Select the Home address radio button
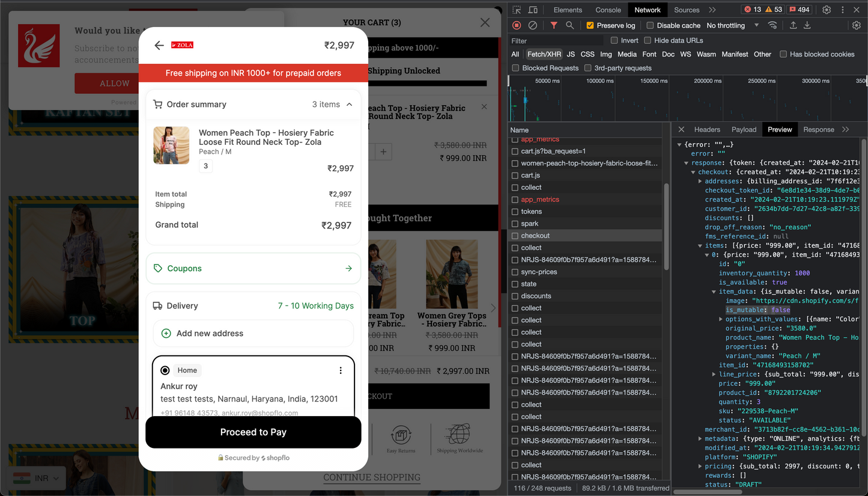This screenshot has width=868, height=496. coord(165,370)
